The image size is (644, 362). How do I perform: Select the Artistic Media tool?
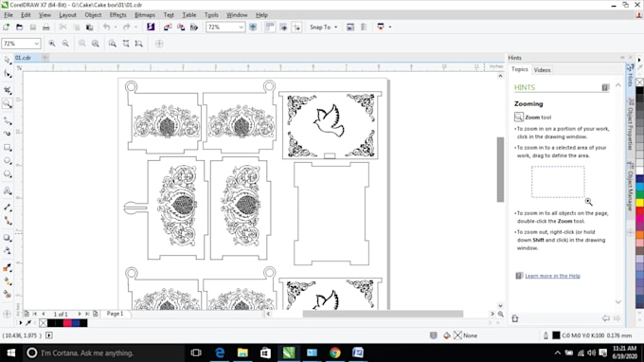(8, 134)
